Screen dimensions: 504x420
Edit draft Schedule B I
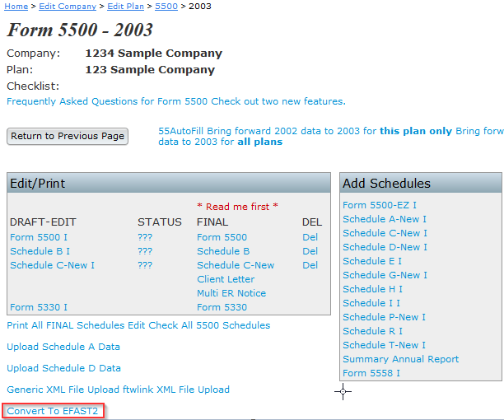coord(40,251)
